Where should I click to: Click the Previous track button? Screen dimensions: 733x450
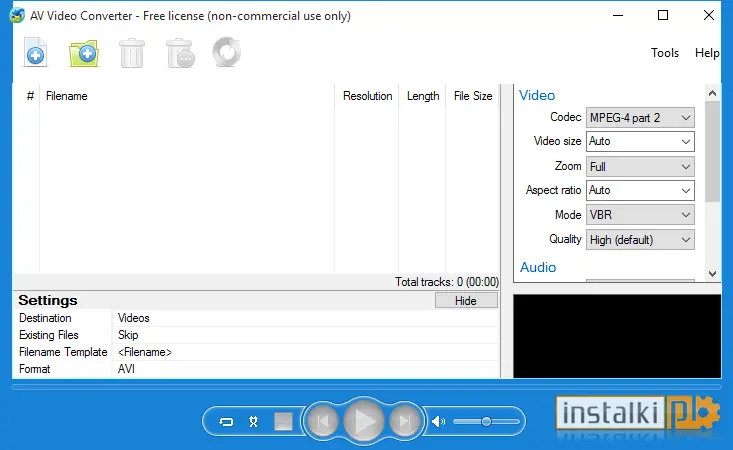click(322, 421)
